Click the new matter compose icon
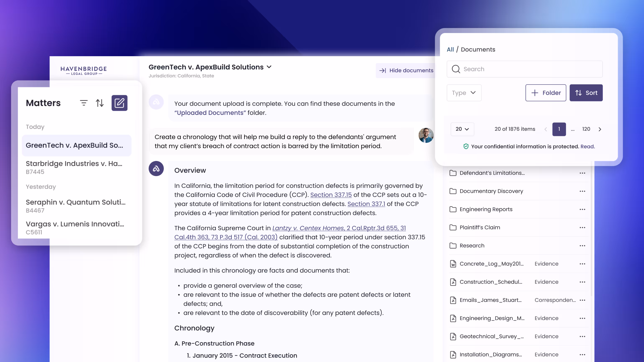644x362 pixels. [x=119, y=103]
